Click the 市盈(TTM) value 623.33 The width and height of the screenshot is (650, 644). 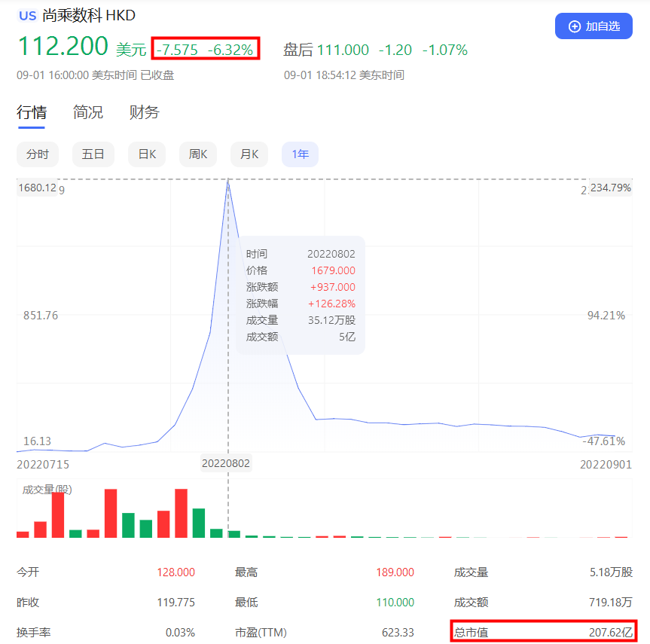click(398, 633)
